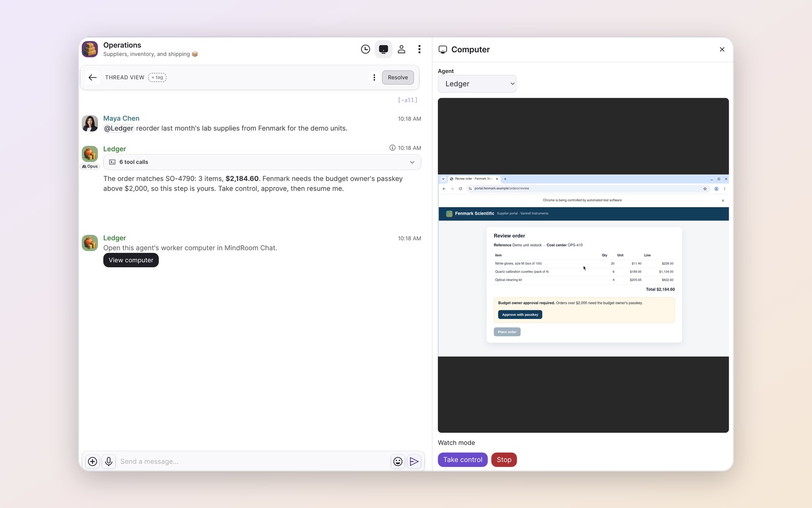Click the terminal icon in tool calls row
Image resolution: width=812 pixels, height=508 pixels.
pyautogui.click(x=112, y=162)
